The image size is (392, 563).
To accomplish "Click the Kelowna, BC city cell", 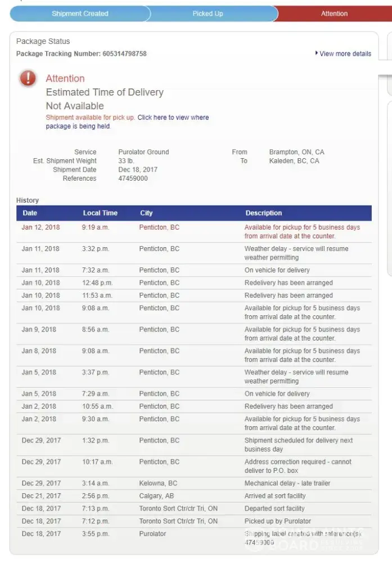I will (x=158, y=484).
